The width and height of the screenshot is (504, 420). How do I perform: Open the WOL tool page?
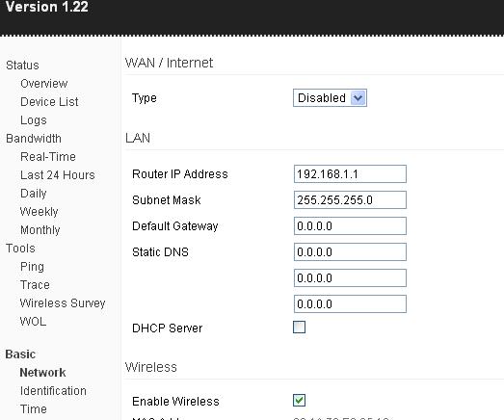click(33, 322)
